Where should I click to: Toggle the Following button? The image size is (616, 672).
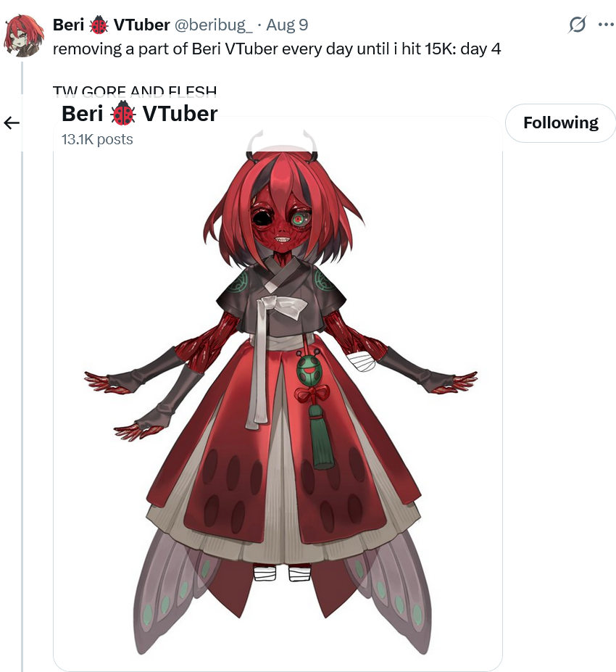(x=560, y=123)
